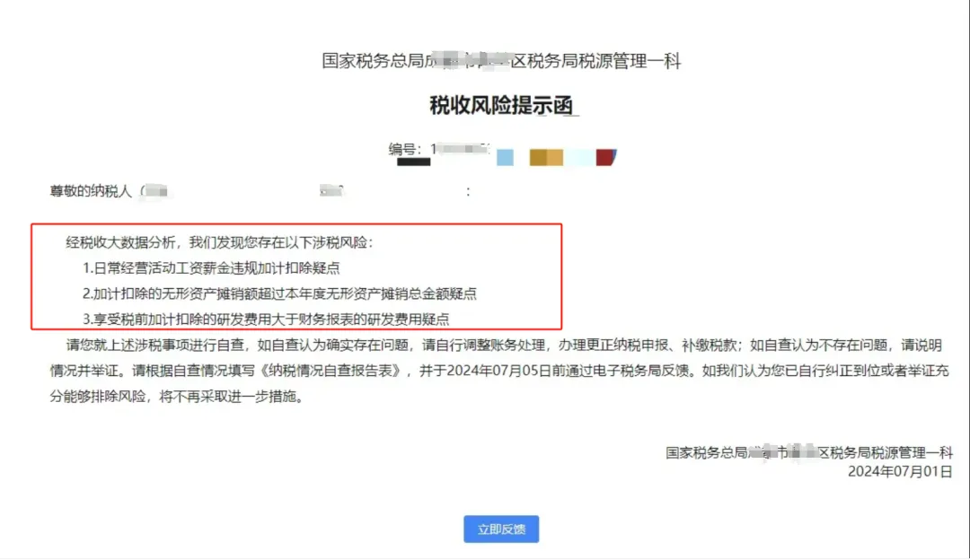970x560 pixels.
Task: Click the bureau signature line at bottom right
Action: pyautogui.click(x=809, y=452)
